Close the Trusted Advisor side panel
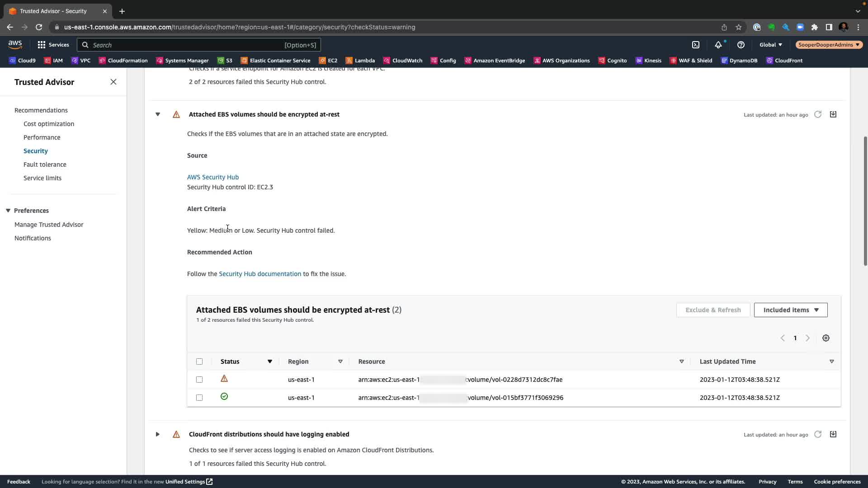This screenshot has height=488, width=868. pyautogui.click(x=113, y=82)
